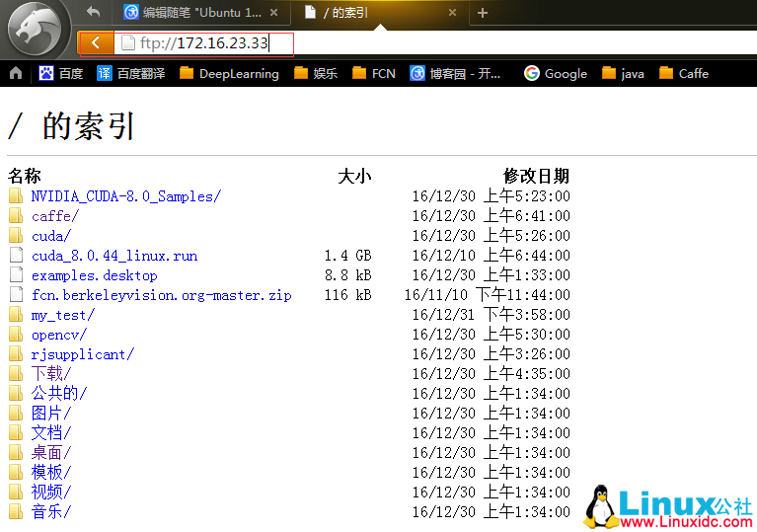Screen dimensions: 757x532
Task: Click folder icon next to 桌面/
Action: 16,452
